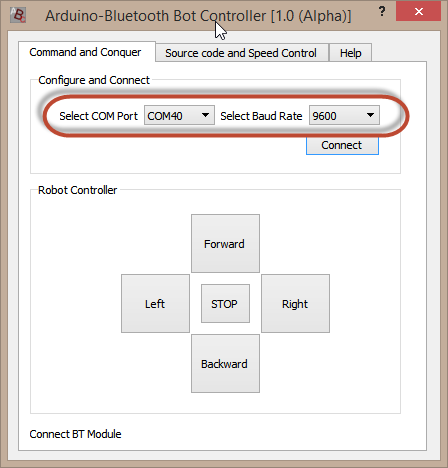Click the STOP button

click(x=225, y=304)
